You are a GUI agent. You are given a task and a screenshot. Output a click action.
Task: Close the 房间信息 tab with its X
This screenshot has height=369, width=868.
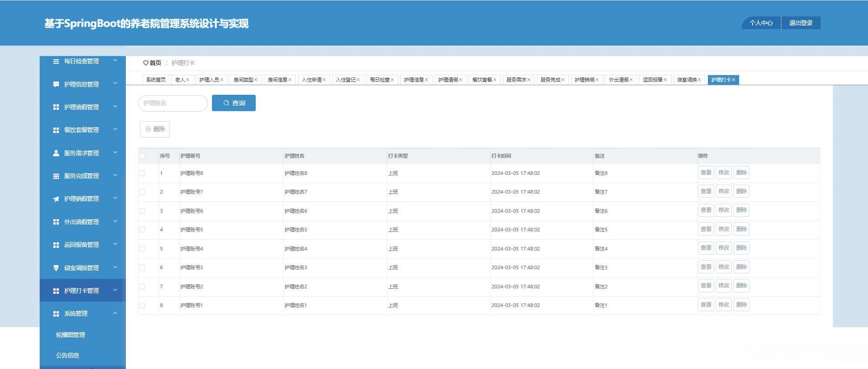pyautogui.click(x=290, y=80)
